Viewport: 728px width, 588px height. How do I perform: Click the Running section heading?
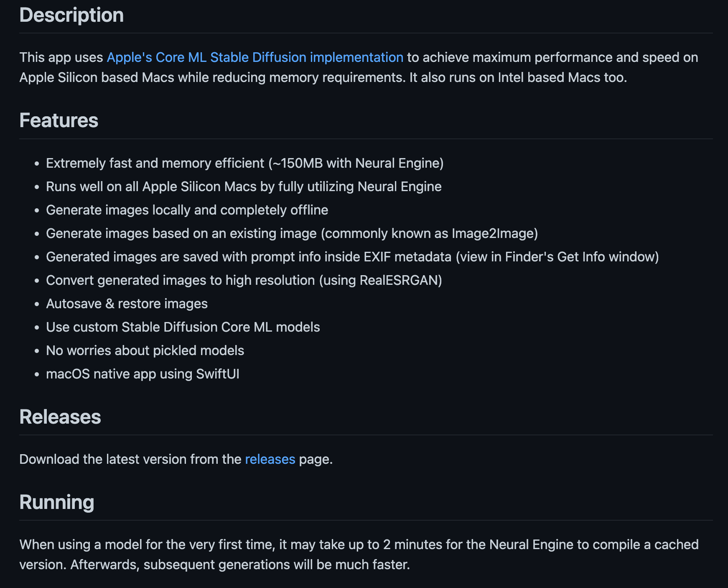click(57, 502)
